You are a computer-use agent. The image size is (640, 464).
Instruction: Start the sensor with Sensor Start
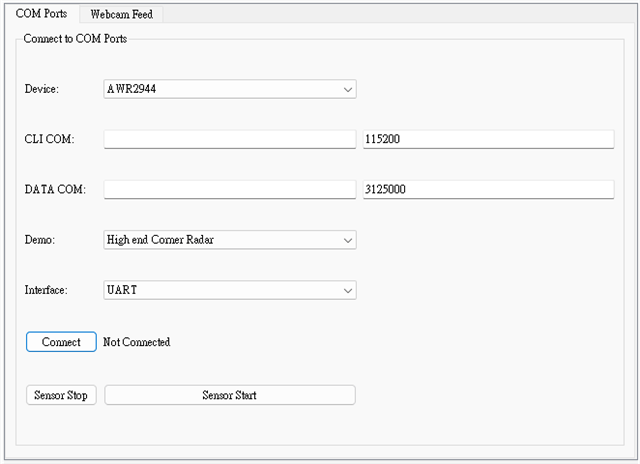coord(230,395)
